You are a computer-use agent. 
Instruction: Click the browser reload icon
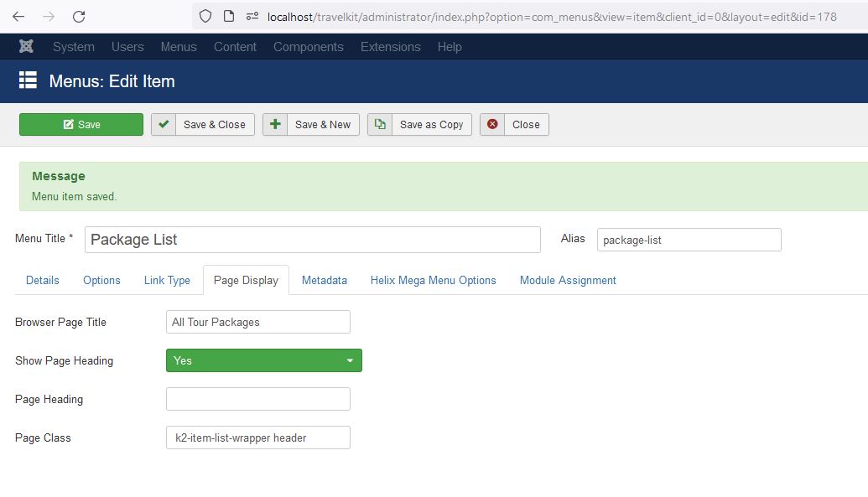click(x=79, y=17)
